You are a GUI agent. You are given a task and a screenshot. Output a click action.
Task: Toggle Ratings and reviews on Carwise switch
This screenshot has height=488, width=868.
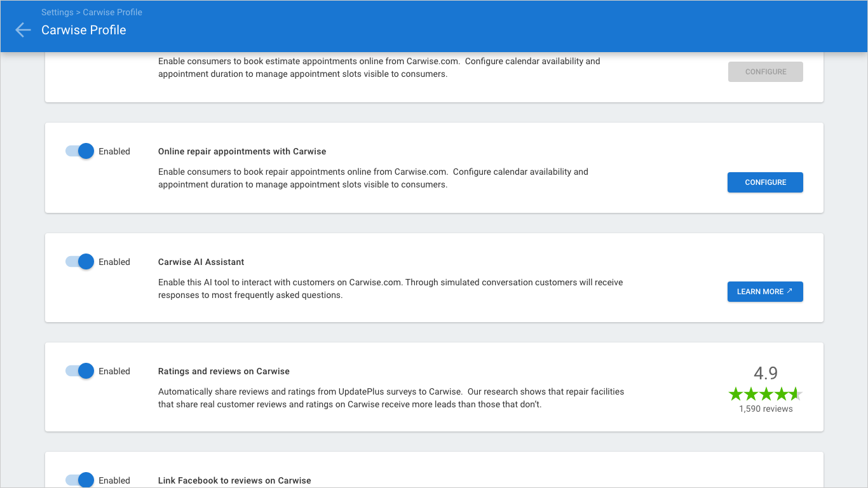click(x=80, y=371)
